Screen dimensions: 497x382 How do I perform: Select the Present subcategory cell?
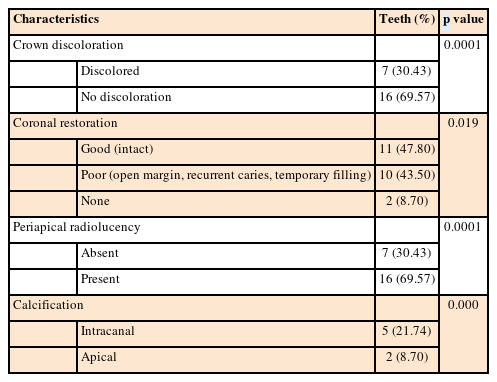226,282
